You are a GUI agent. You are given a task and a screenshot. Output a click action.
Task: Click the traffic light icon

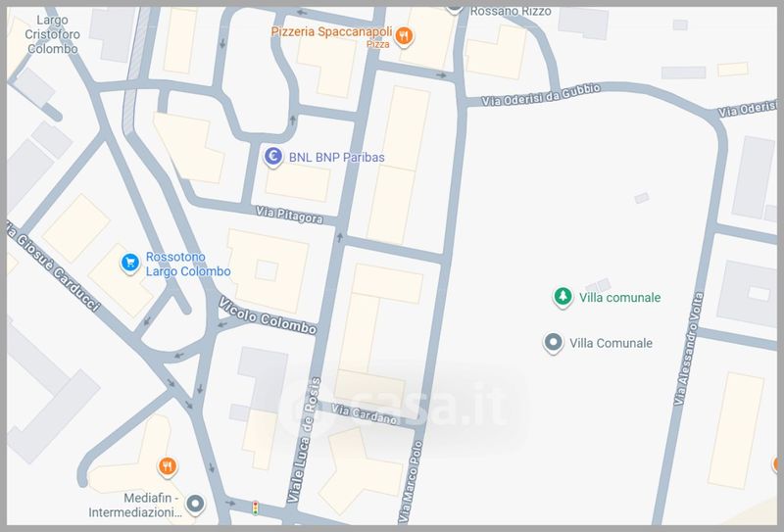pos(256,508)
